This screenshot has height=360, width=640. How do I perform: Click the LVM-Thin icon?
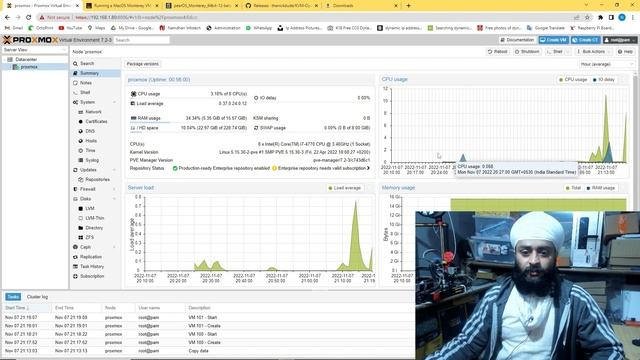(80, 218)
